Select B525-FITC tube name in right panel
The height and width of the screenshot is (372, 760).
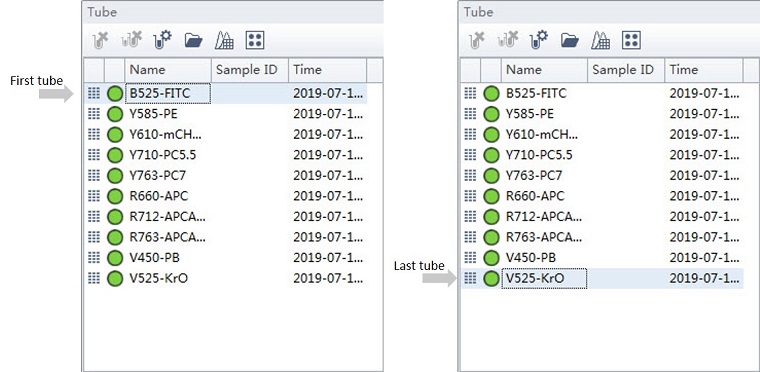tap(536, 93)
